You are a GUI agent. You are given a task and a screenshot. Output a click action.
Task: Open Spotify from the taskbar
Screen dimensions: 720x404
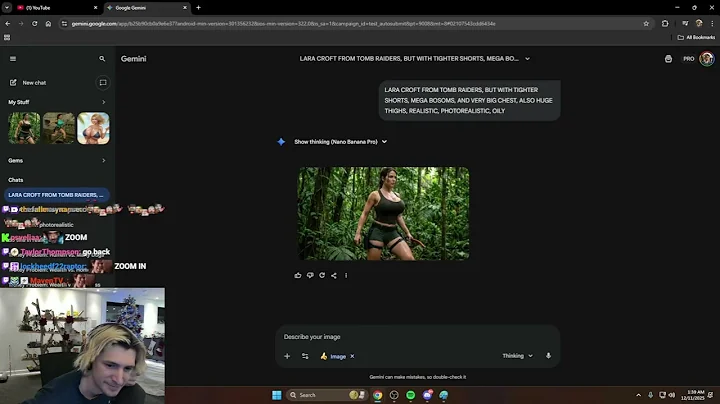[x=411, y=395]
